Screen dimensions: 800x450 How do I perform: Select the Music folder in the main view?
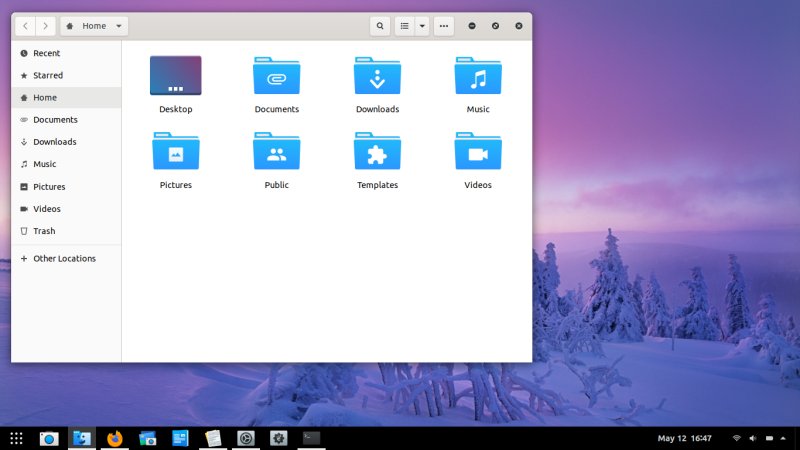pos(478,76)
